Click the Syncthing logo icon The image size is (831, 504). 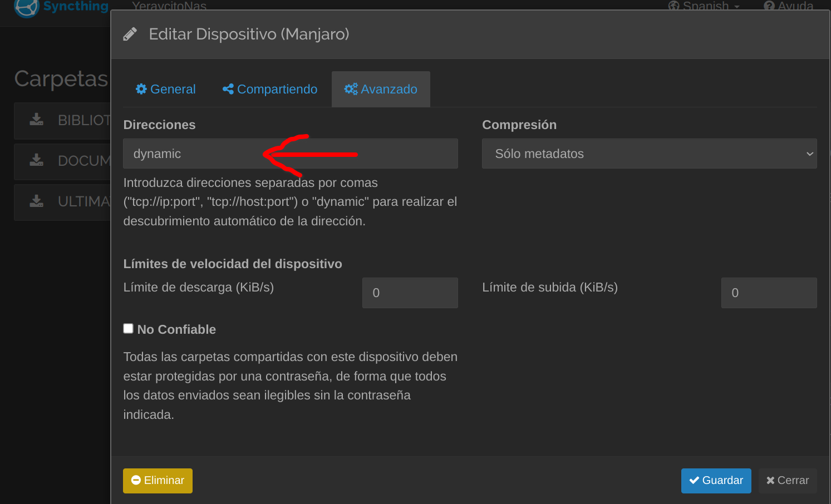(x=26, y=8)
